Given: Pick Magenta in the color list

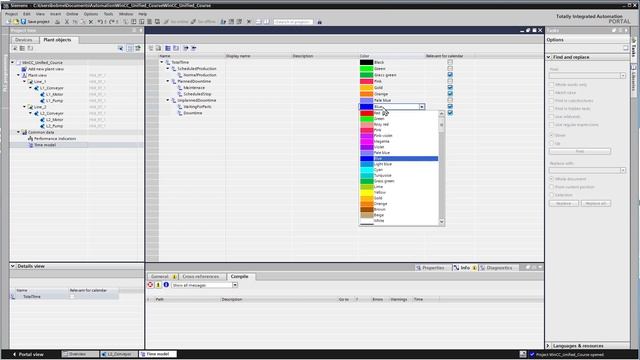Looking at the screenshot, I should [x=399, y=141].
